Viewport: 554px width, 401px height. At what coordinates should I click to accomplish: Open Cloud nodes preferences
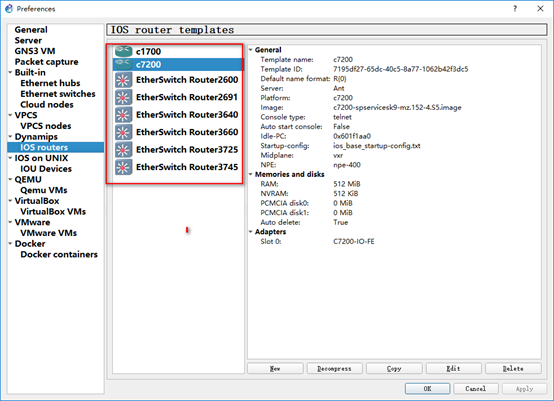pyautogui.click(x=47, y=105)
